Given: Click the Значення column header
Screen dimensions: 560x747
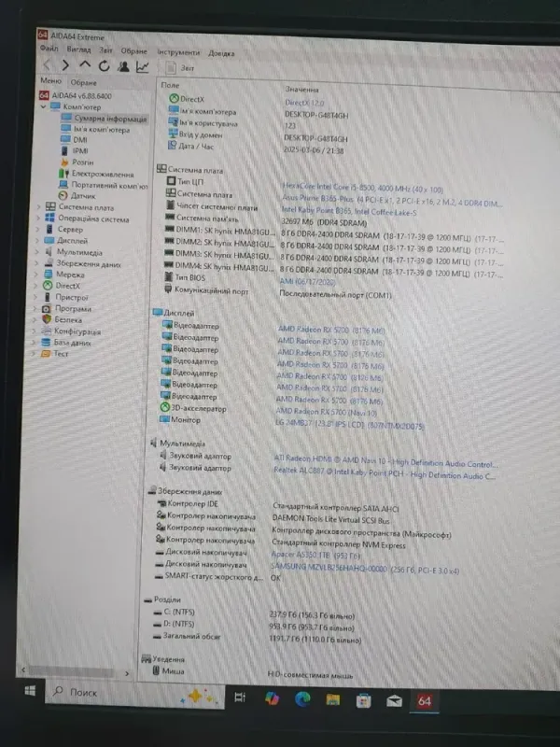Looking at the screenshot, I should pyautogui.click(x=301, y=87).
